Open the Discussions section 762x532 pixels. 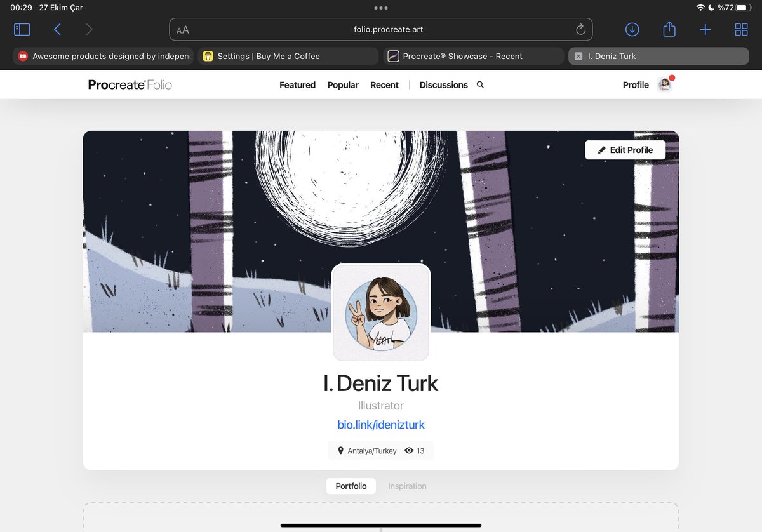[x=443, y=84]
